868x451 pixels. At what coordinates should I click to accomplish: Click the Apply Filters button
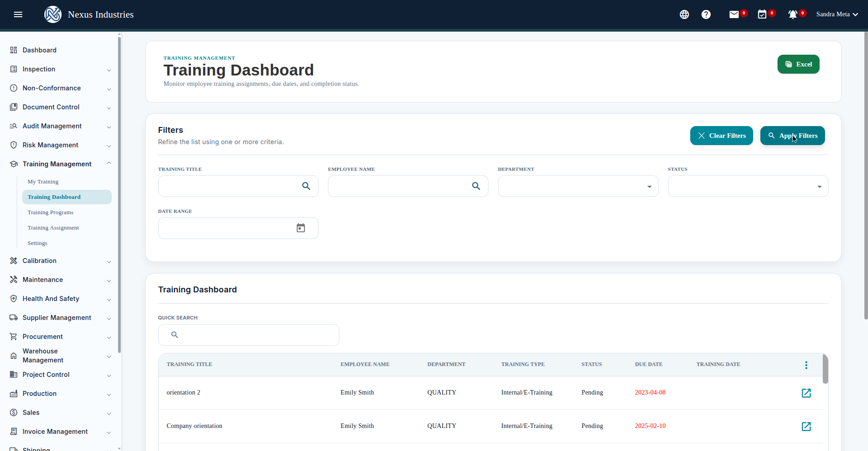click(x=792, y=136)
